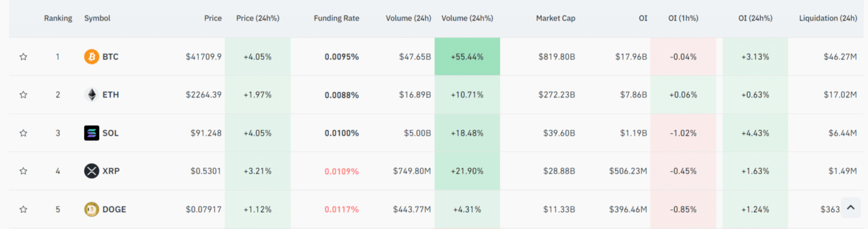Click the XRP logo icon
Viewport: 868px width, 229px height.
pos(92,171)
